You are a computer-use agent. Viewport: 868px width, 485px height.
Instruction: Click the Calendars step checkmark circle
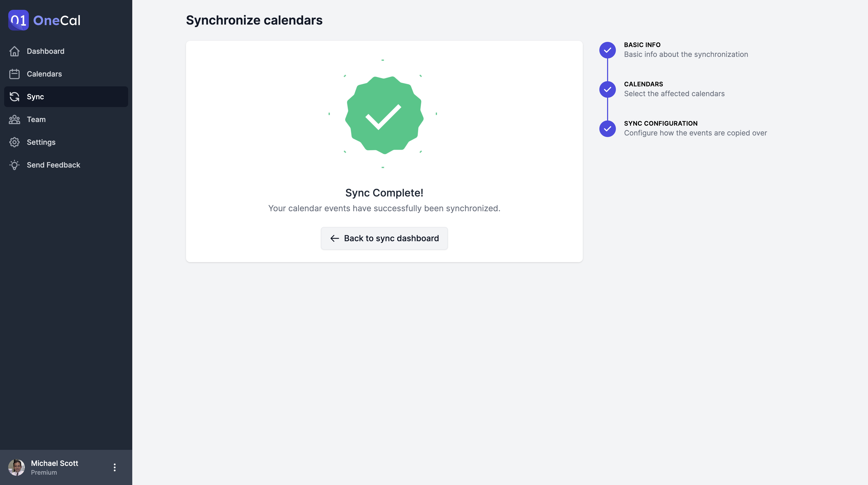[x=607, y=89]
